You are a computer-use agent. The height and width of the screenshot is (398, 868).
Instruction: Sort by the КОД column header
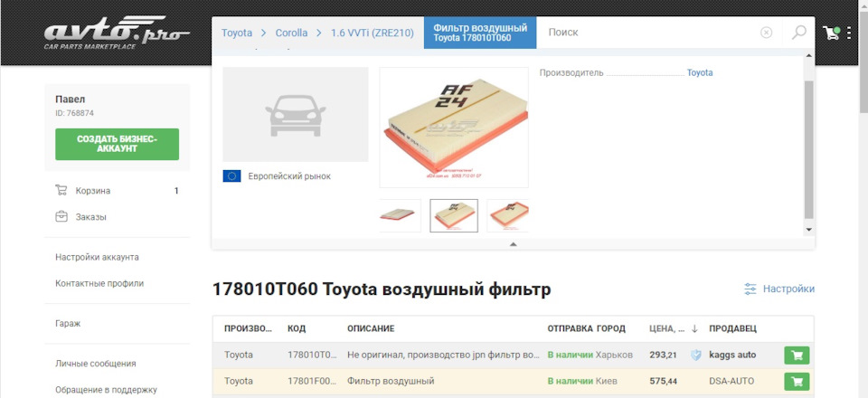point(297,329)
